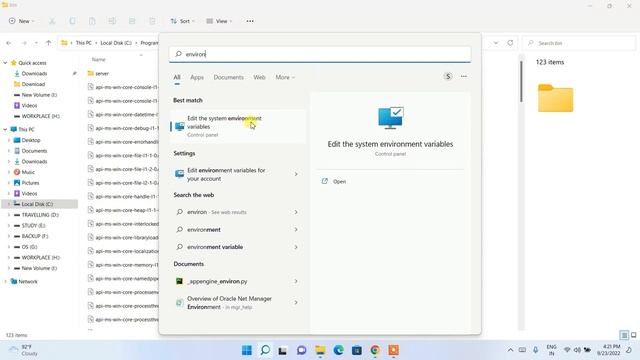Switch to the Apps search tab
The height and width of the screenshot is (360, 640).
(x=197, y=77)
